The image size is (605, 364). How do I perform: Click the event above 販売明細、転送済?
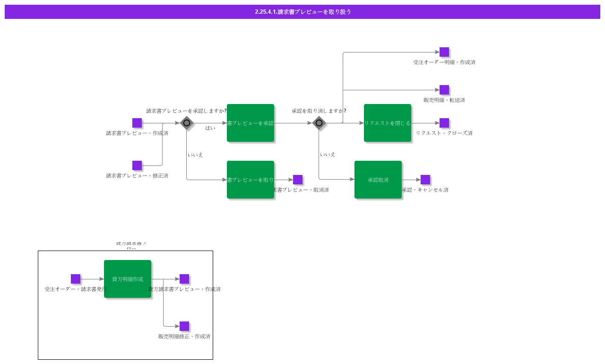point(444,90)
